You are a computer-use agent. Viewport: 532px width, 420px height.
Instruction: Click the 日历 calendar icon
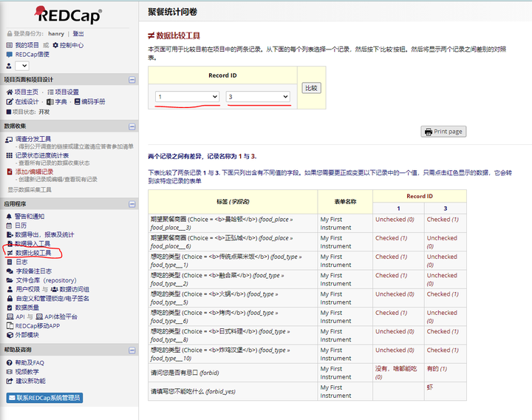(x=9, y=226)
